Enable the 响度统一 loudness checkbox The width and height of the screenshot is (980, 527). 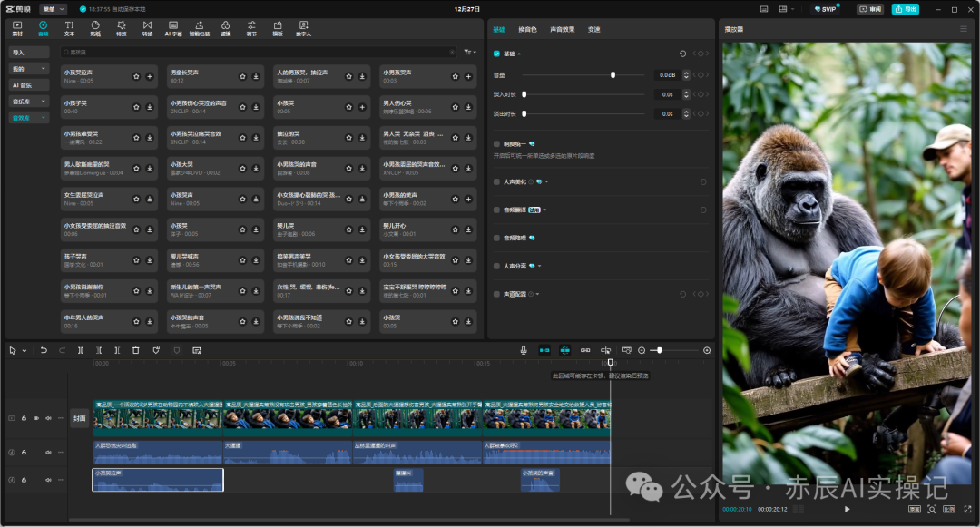tap(497, 144)
